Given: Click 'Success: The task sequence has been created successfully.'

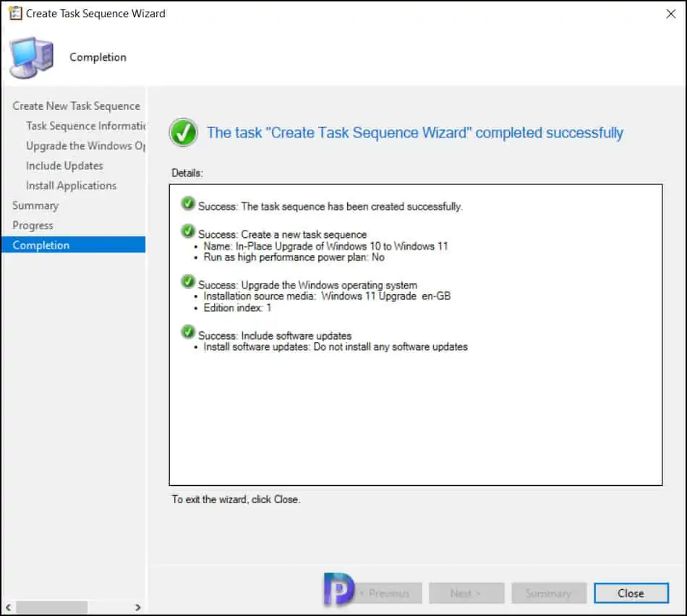Looking at the screenshot, I should tap(330, 206).
